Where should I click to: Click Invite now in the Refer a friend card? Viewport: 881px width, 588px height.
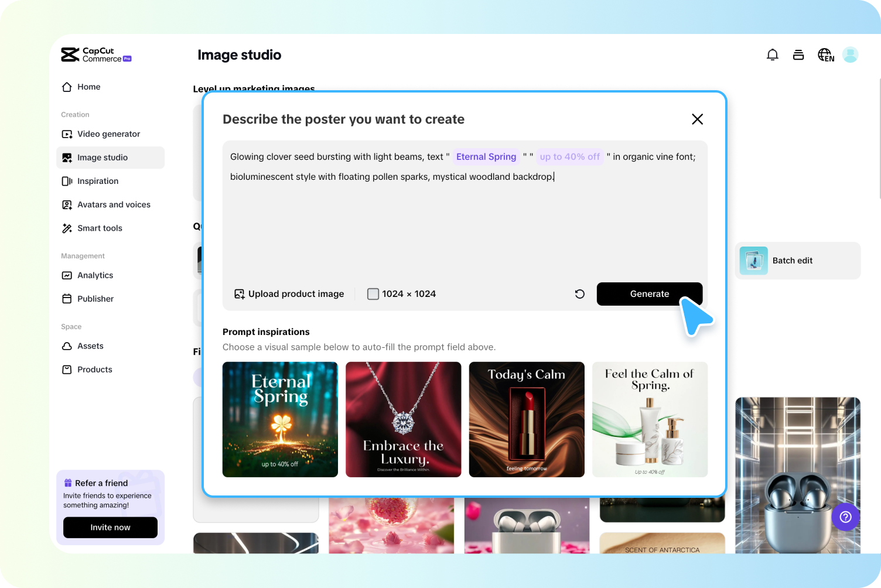110,527
